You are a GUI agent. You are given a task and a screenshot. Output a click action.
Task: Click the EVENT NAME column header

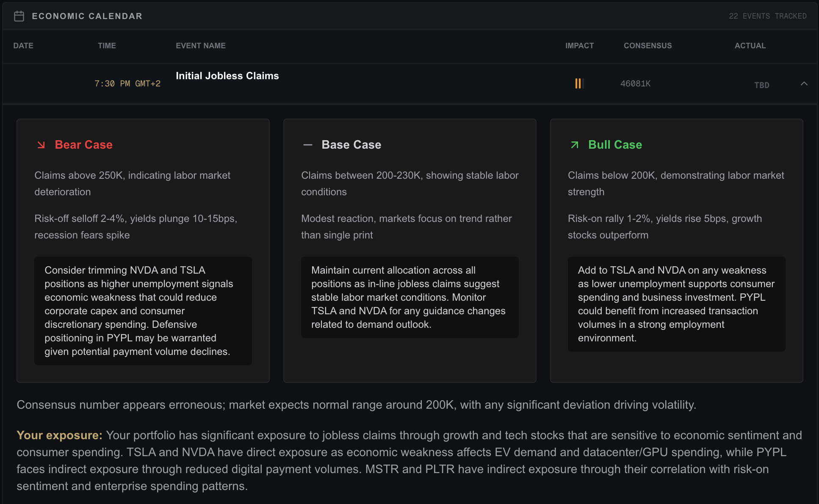[201, 46]
